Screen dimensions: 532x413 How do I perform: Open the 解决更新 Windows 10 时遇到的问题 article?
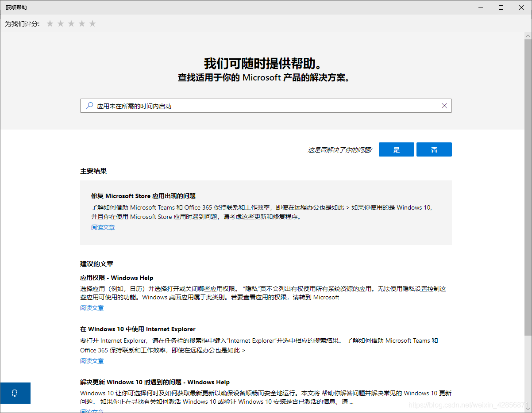[x=154, y=382]
